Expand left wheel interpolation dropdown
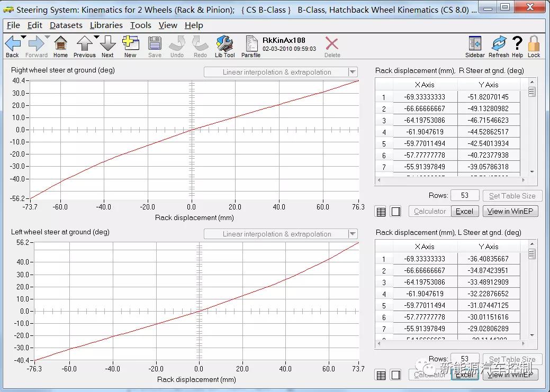550x392 pixels. coord(353,234)
